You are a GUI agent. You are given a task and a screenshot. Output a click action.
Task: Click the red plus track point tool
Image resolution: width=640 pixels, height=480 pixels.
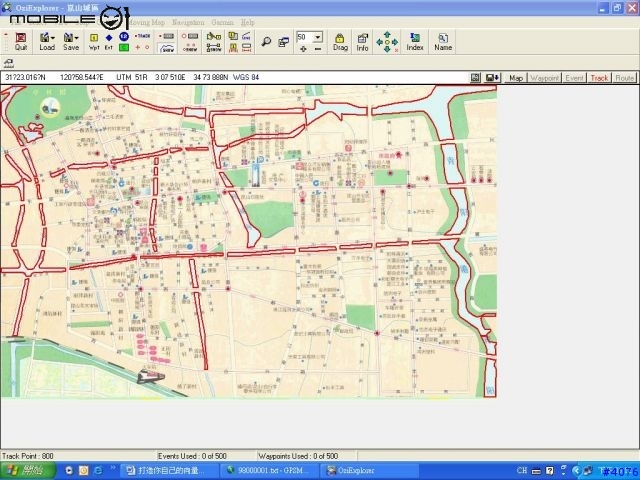click(138, 47)
